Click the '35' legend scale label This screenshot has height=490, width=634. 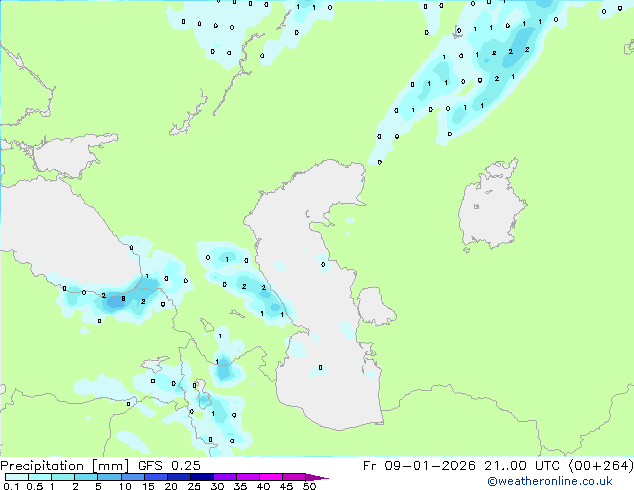pos(240,486)
